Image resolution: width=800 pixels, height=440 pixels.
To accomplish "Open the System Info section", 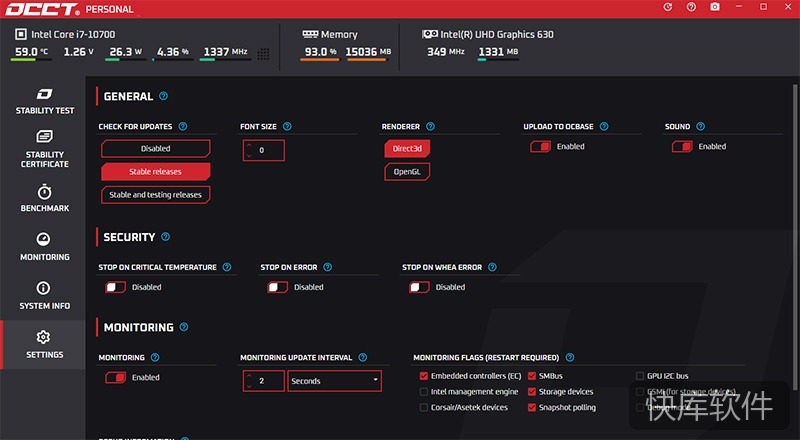I will [x=44, y=296].
